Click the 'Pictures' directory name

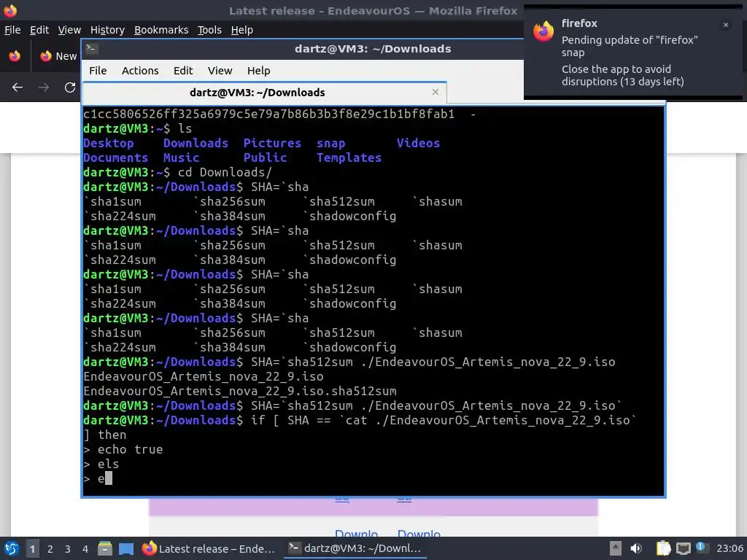tap(272, 143)
